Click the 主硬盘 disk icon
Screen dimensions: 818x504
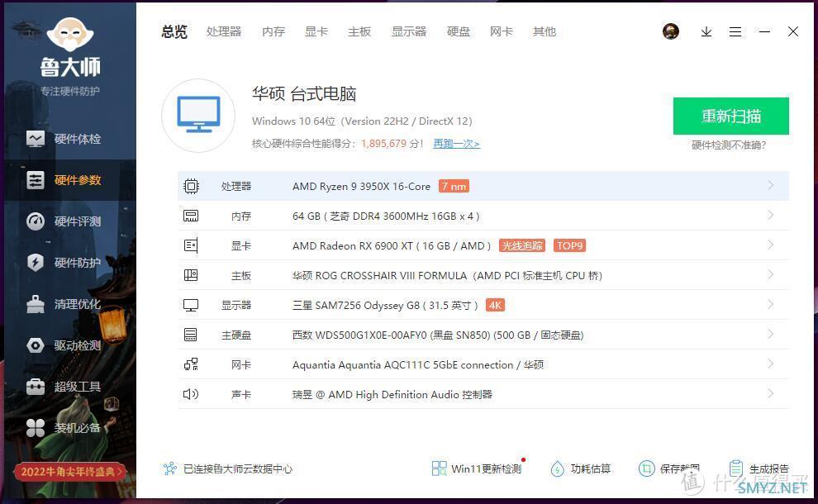(x=191, y=335)
